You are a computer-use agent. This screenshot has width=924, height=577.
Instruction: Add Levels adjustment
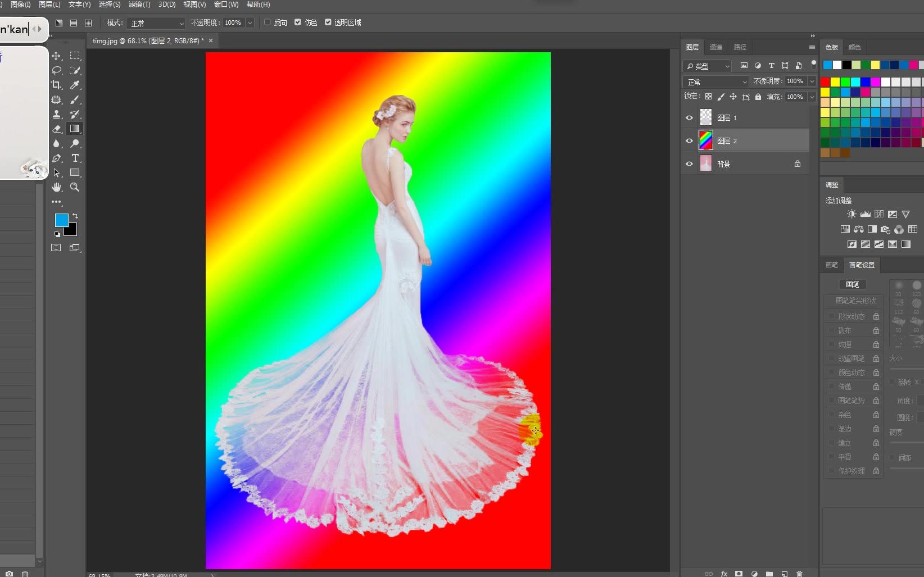pyautogui.click(x=865, y=214)
